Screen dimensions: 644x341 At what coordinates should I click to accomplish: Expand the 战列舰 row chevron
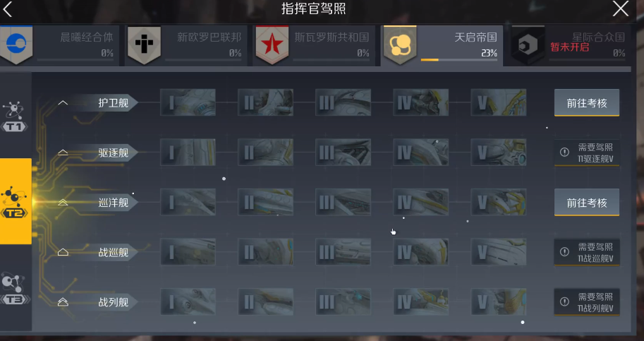coord(63,302)
